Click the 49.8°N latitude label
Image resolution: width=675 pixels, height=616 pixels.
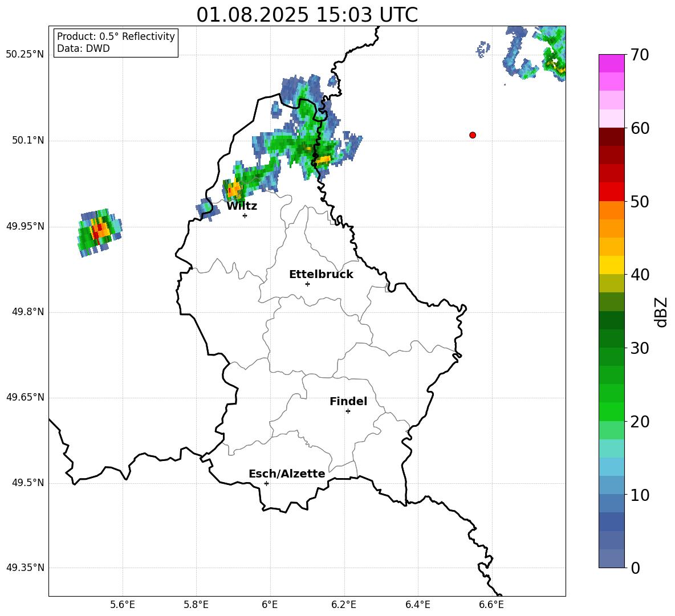(x=28, y=312)
